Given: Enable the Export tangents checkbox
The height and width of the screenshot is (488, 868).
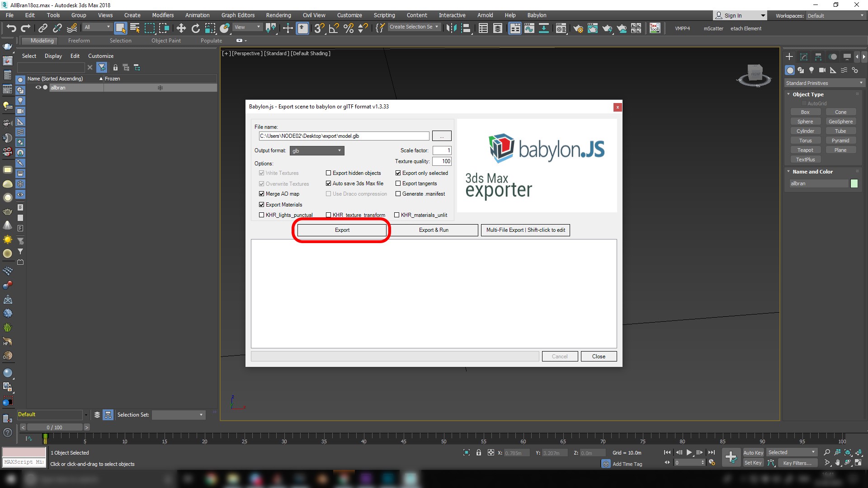Looking at the screenshot, I should (398, 183).
